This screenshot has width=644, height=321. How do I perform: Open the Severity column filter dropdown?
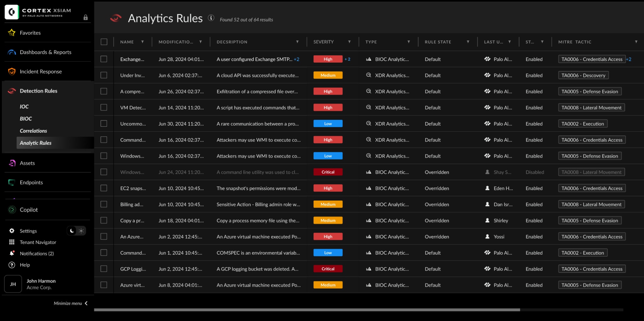(349, 42)
